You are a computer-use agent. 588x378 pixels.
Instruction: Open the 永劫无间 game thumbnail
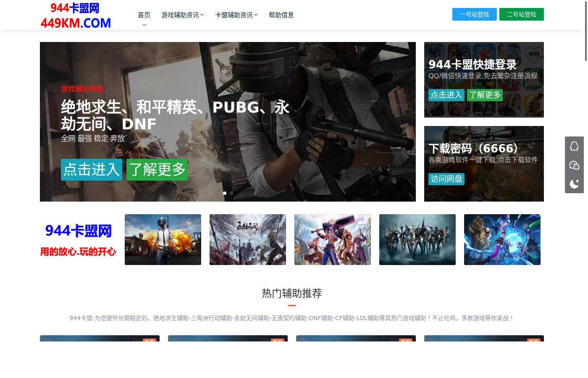[248, 240]
